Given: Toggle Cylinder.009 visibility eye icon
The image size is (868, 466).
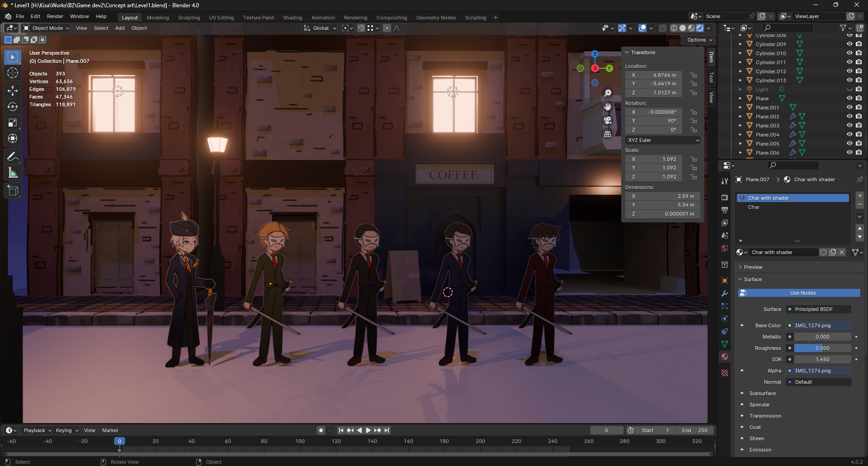Looking at the screenshot, I should pyautogui.click(x=849, y=44).
